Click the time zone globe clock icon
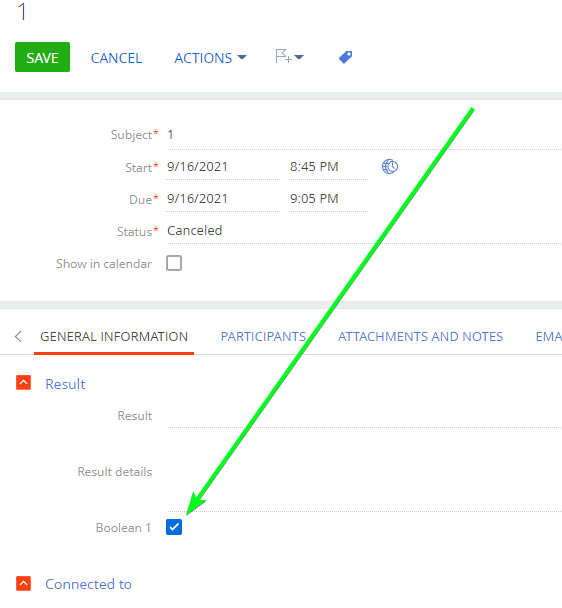 point(390,167)
